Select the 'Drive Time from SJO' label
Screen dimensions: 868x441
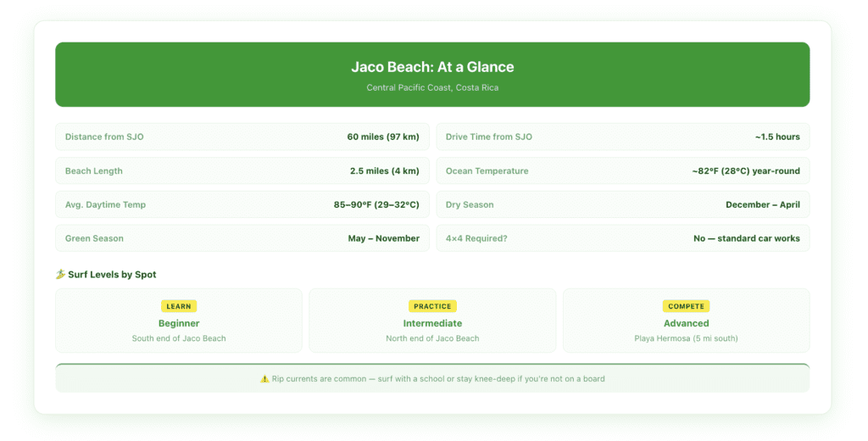489,137
